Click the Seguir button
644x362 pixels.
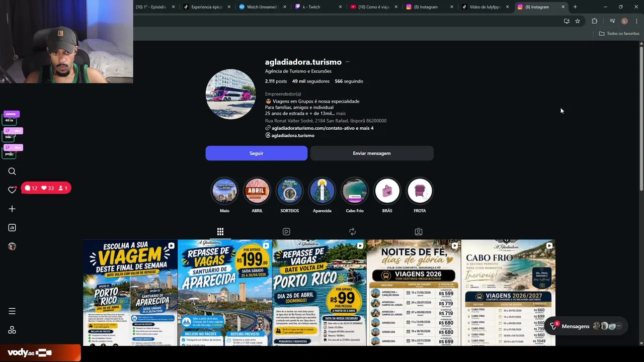pyautogui.click(x=257, y=153)
